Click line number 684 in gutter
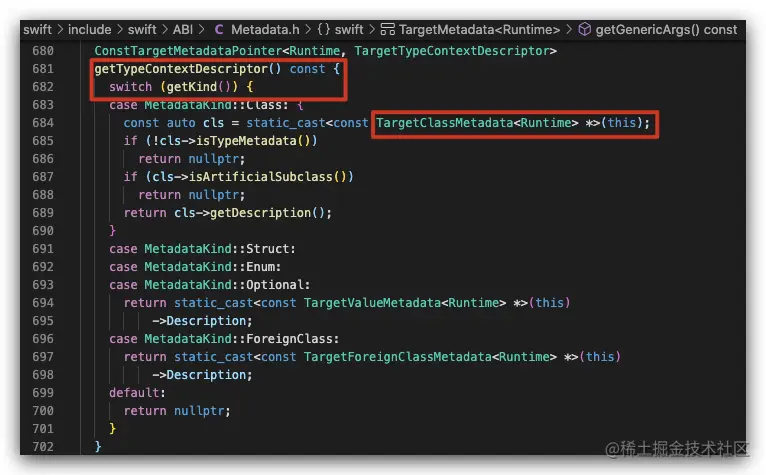Viewport: 766px width, 475px height. coord(43,123)
